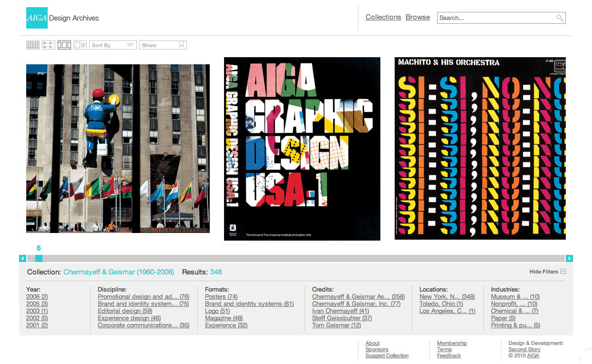Open the Browse menu
This screenshot has height=364, width=592.
point(418,17)
